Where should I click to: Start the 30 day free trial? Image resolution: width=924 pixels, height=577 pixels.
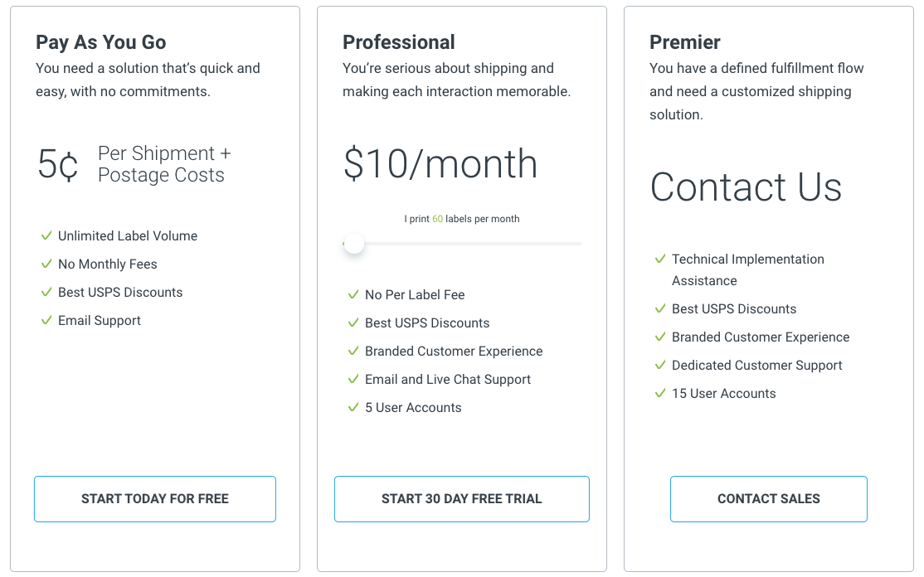click(461, 499)
